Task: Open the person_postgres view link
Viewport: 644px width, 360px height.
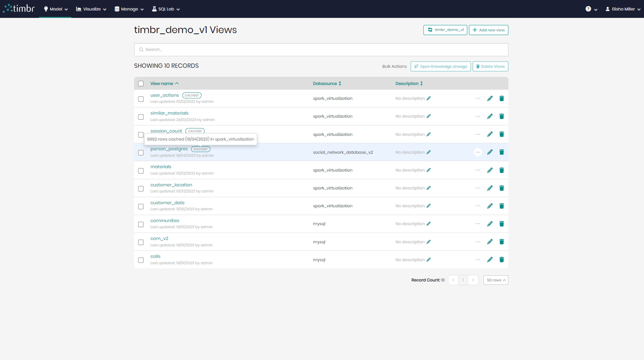Action: click(x=170, y=149)
